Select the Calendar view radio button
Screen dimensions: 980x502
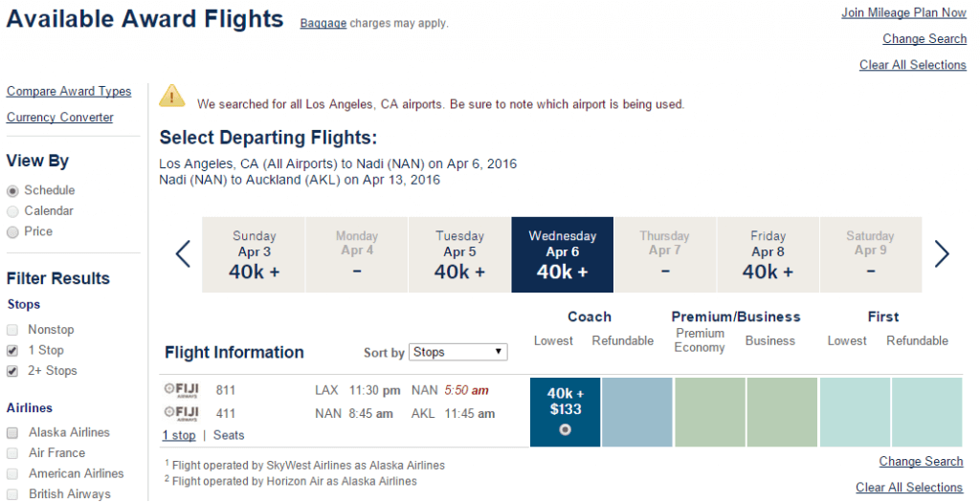(x=12, y=211)
